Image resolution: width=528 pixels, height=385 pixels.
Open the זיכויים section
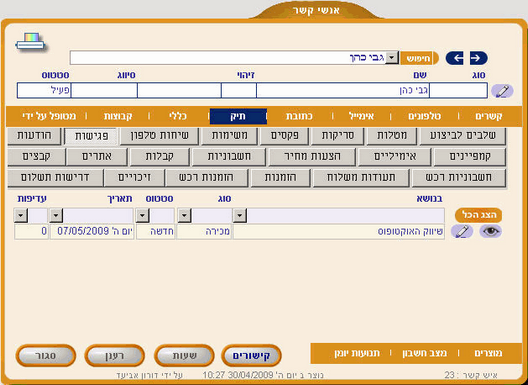tap(134, 178)
